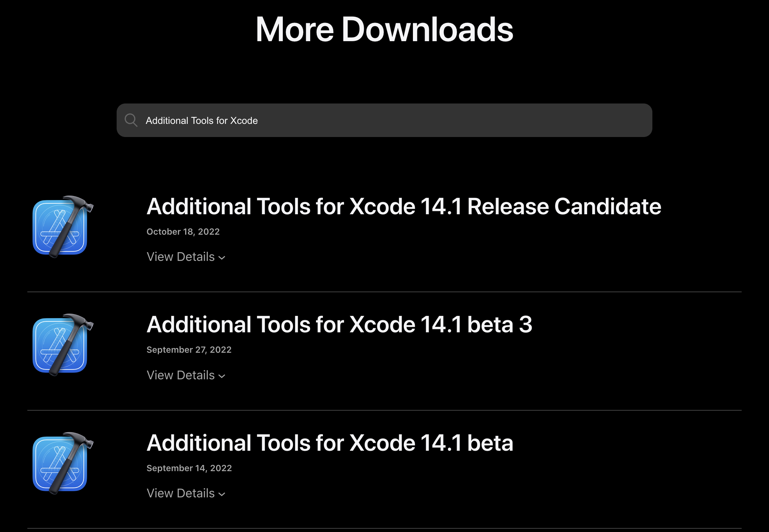
Task: Click the September 14, 2022 date label
Action: tap(189, 468)
